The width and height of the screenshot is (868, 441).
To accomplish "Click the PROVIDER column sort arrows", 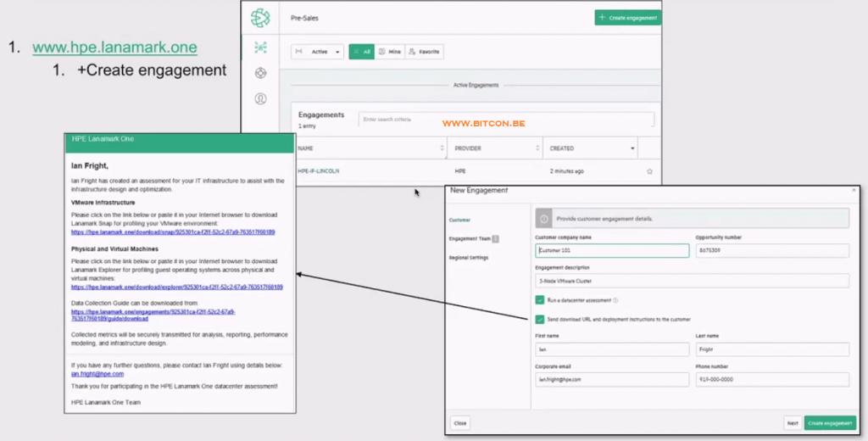I will coord(537,148).
